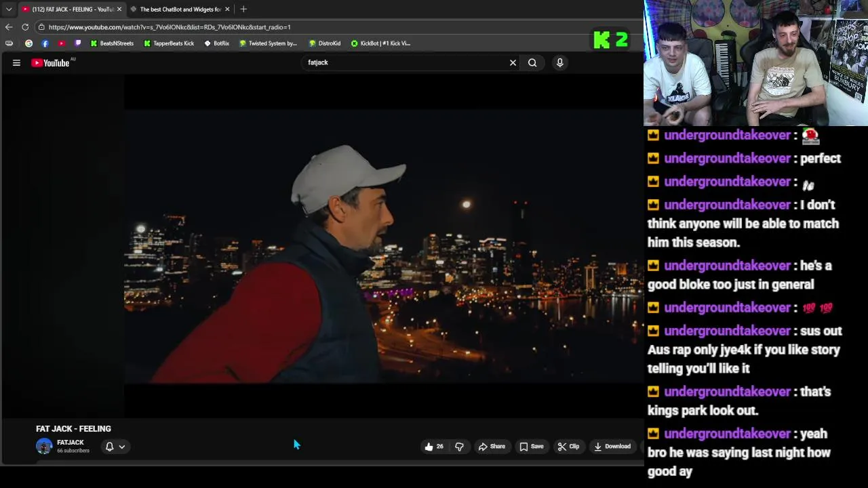Open a new browser tab
This screenshot has height=488, width=868.
243,9
